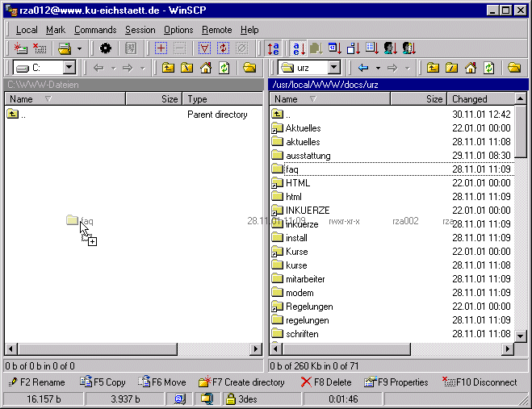Toggle ascending/descending sort order button
The height and width of the screenshot is (409, 532).
click(274, 48)
